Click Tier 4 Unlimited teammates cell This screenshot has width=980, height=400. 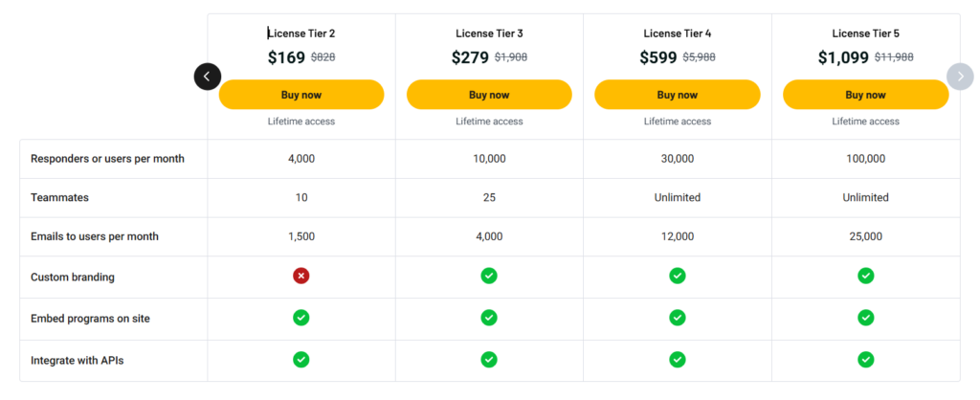[x=677, y=197]
